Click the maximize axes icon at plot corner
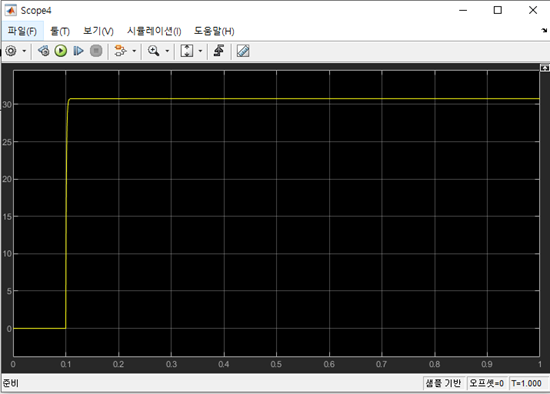 coord(544,68)
